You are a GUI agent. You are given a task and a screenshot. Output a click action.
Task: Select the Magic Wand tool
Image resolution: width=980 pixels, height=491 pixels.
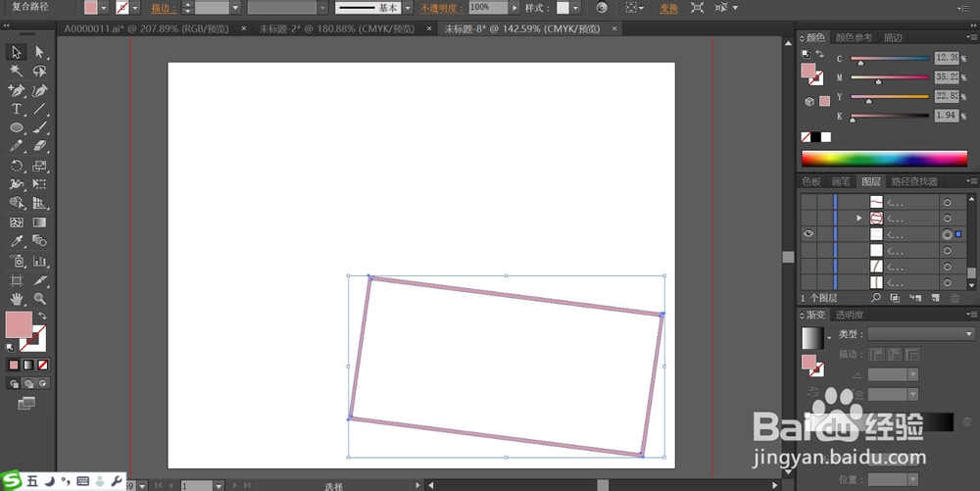point(17,71)
